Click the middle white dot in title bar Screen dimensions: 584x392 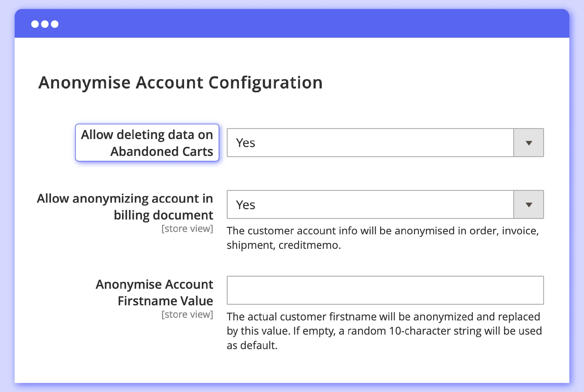coord(45,24)
